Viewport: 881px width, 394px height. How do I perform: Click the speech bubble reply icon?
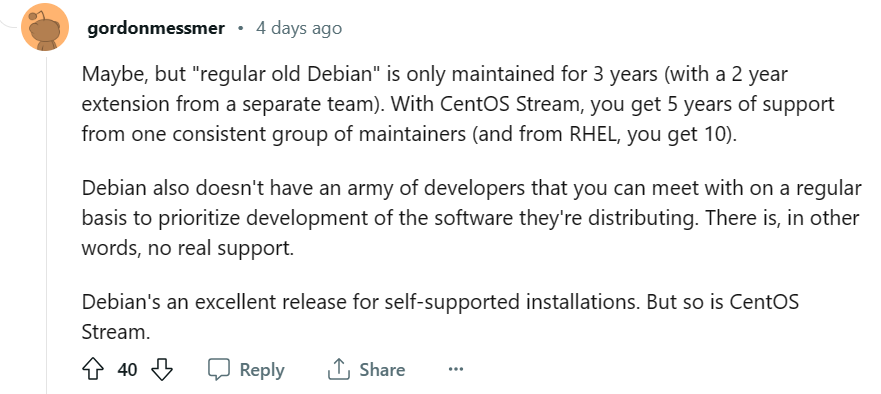pos(219,370)
